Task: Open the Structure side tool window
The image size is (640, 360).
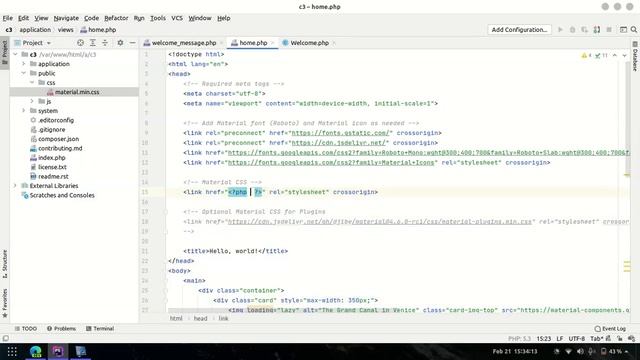Action: click(4, 264)
